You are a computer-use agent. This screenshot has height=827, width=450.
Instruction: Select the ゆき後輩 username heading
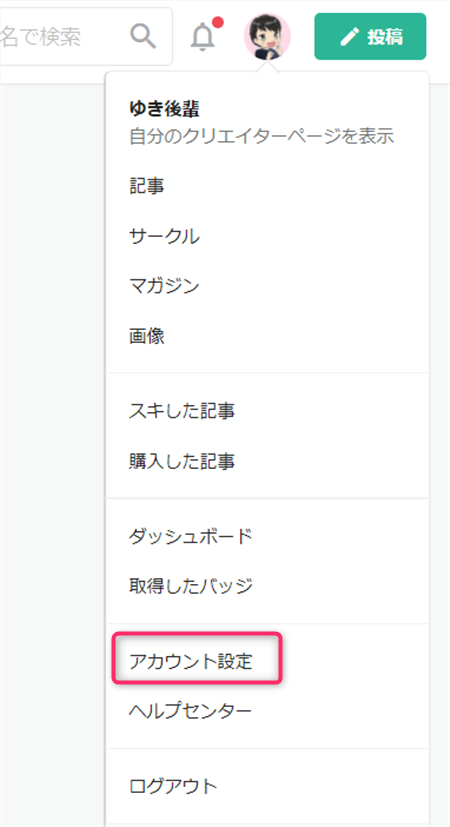point(164,109)
